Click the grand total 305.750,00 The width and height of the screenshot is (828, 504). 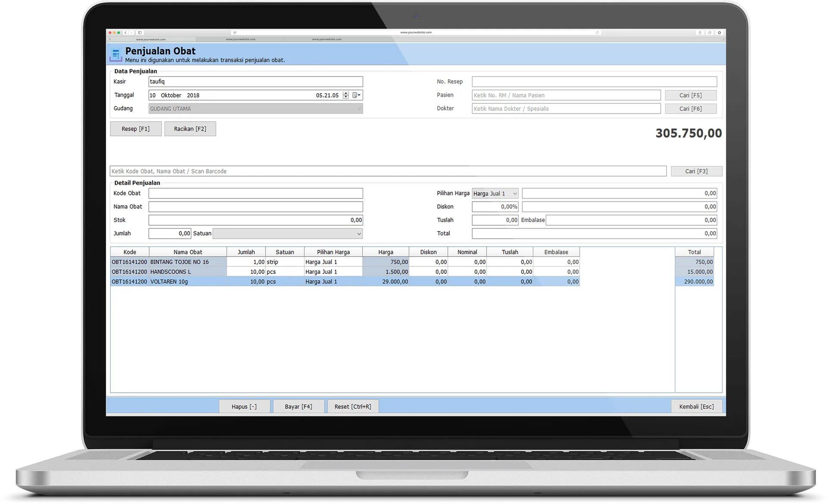689,133
